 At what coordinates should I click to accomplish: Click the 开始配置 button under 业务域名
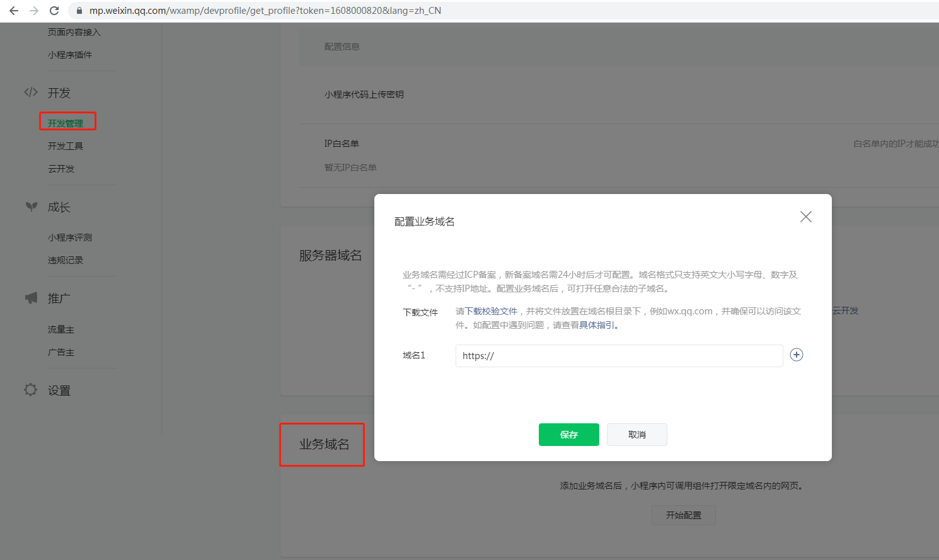(x=683, y=515)
